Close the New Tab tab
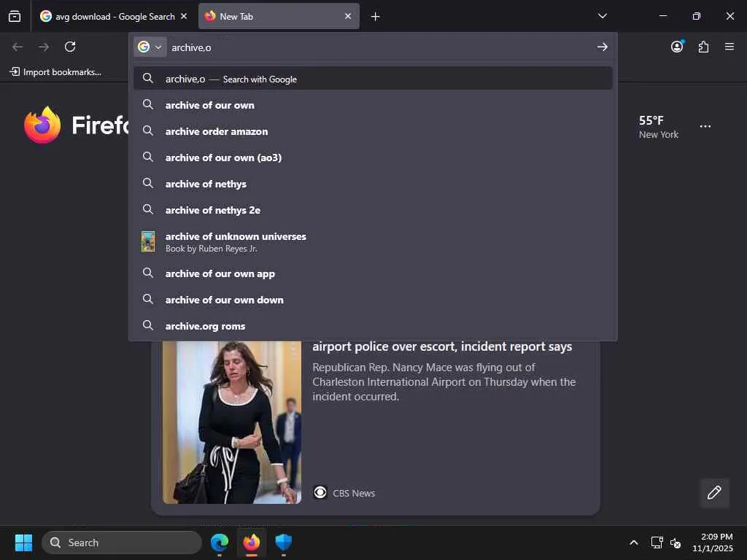 coord(348,16)
